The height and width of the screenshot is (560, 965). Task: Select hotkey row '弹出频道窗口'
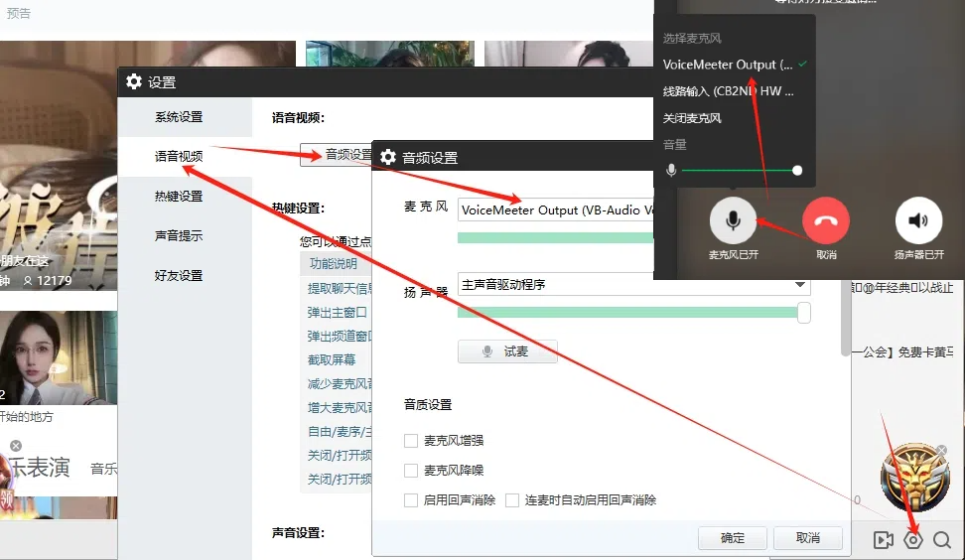pos(339,336)
